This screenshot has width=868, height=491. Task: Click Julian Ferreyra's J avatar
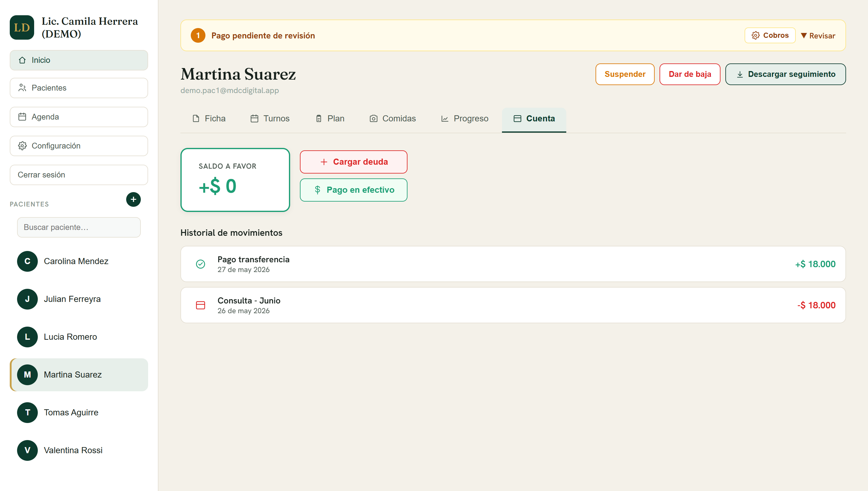point(27,299)
